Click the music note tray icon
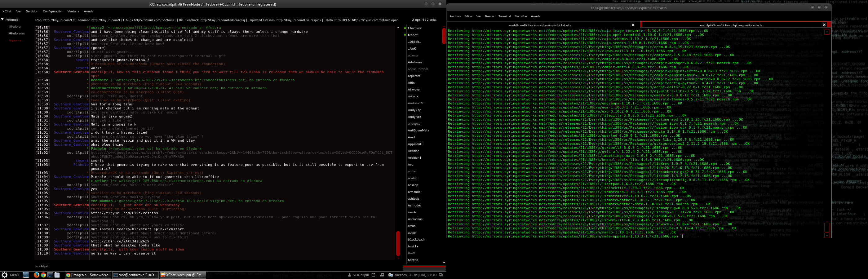 [x=382, y=275]
